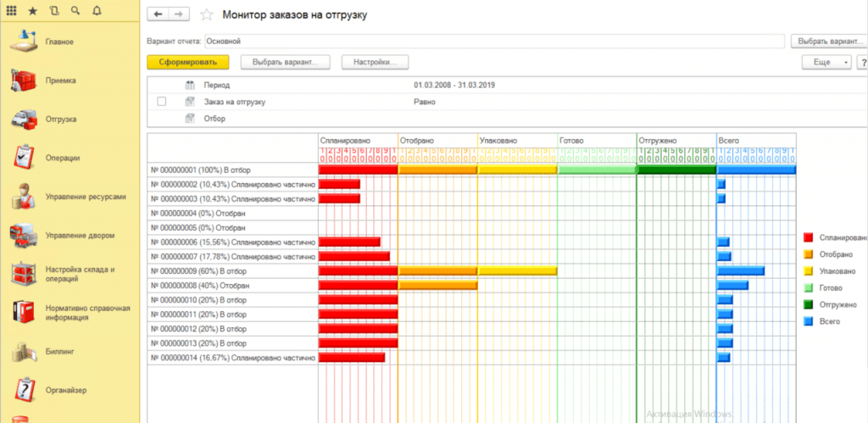The image size is (868, 423).
Task: Navigate back with left arrow
Action: [x=158, y=15]
